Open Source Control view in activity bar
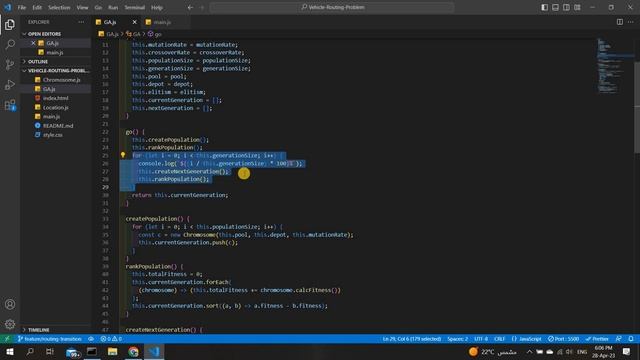The width and height of the screenshot is (640, 360). pyautogui.click(x=10, y=64)
